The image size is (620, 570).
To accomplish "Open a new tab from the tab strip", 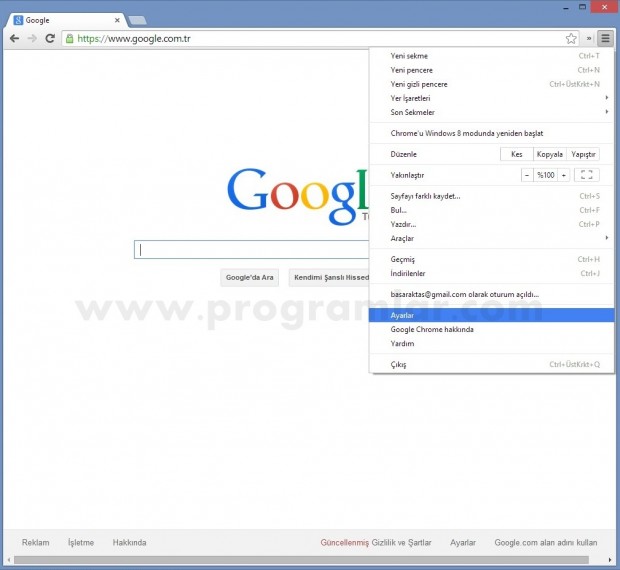I will click(137, 20).
